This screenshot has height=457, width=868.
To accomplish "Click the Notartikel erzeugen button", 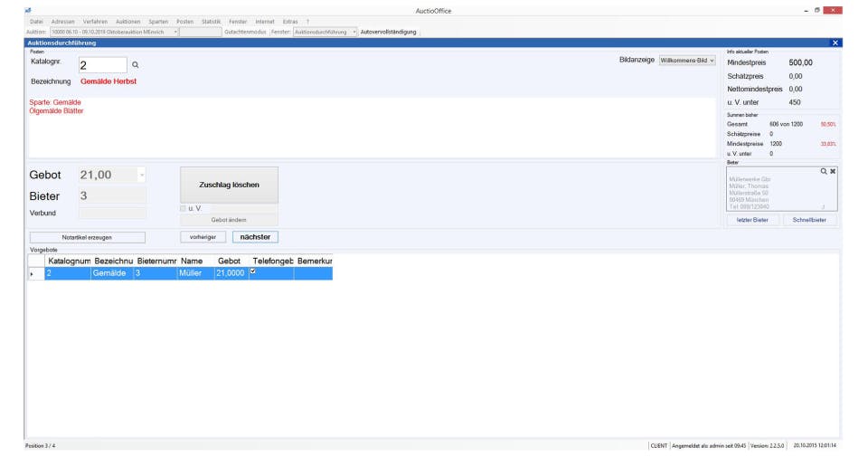I will coord(88,237).
